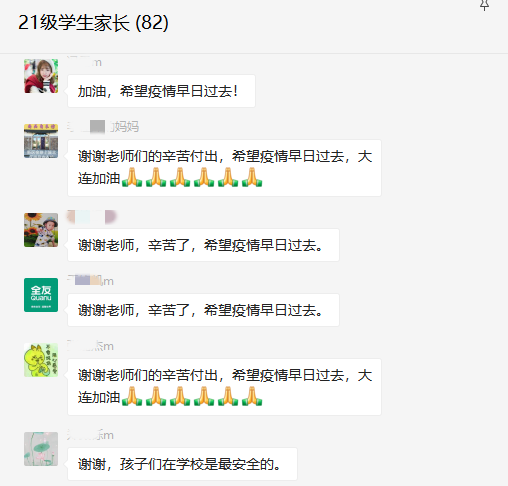508x486 pixels.
Task: Open the group title 21级学生家长 (82)
Action: coord(93,23)
